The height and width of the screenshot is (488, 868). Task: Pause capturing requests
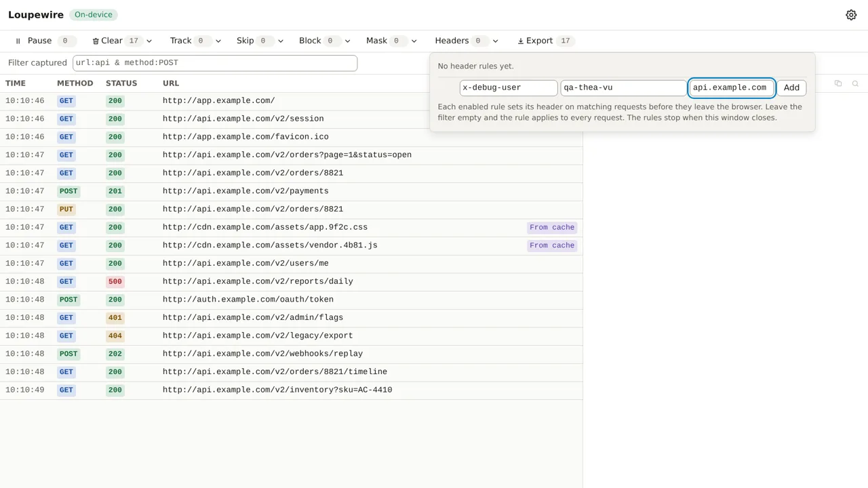[x=44, y=41]
